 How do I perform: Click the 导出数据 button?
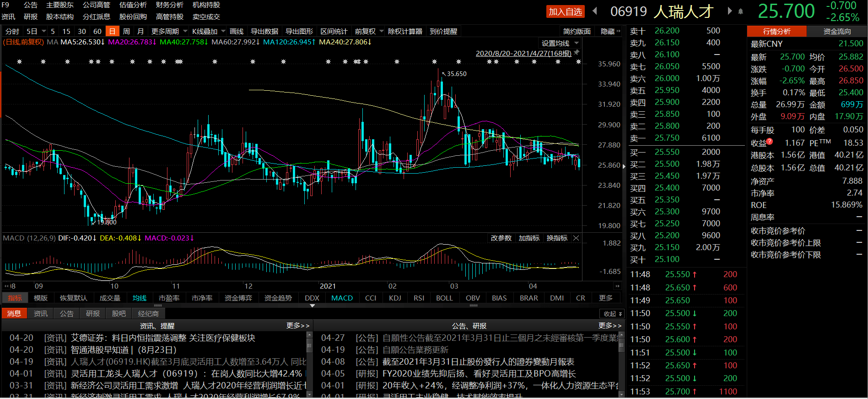(x=264, y=31)
